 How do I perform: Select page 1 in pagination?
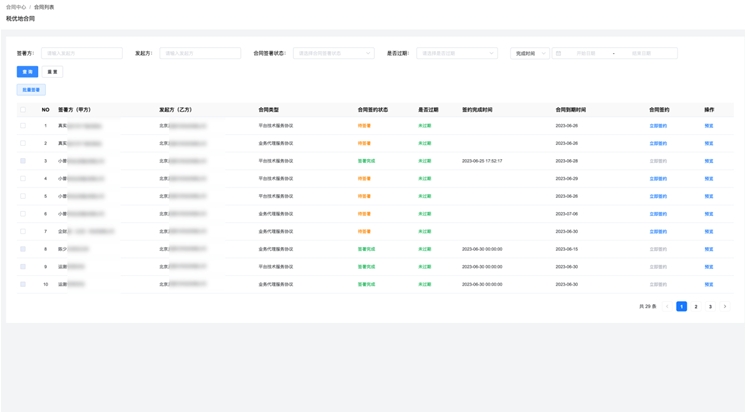tap(681, 306)
